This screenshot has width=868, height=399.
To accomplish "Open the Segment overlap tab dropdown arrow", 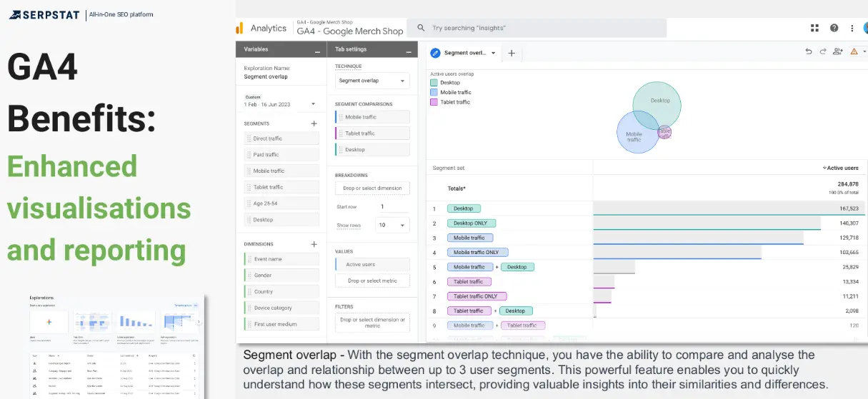I will coord(493,53).
